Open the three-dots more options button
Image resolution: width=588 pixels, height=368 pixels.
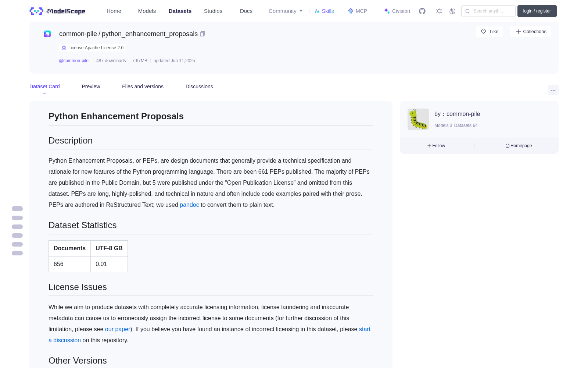[553, 90]
